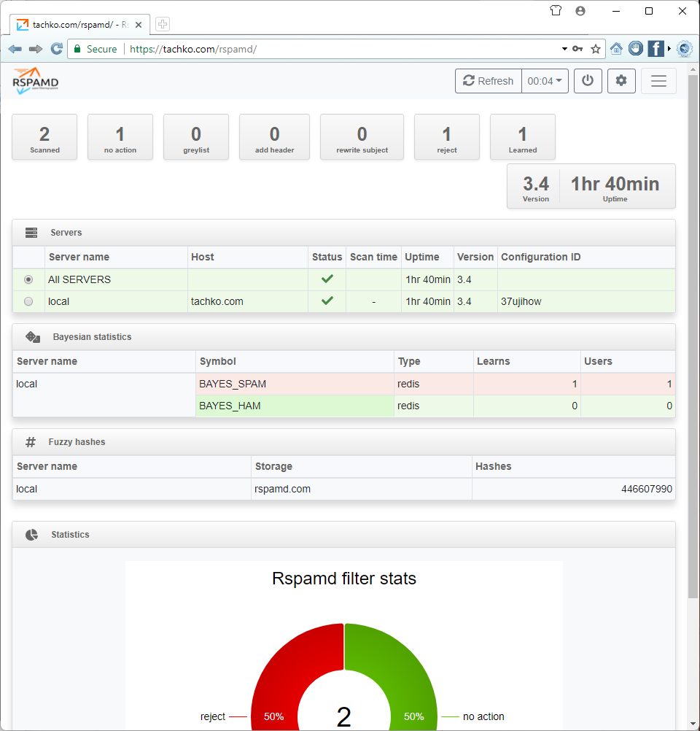Click the Statistics pie chart icon

click(31, 534)
